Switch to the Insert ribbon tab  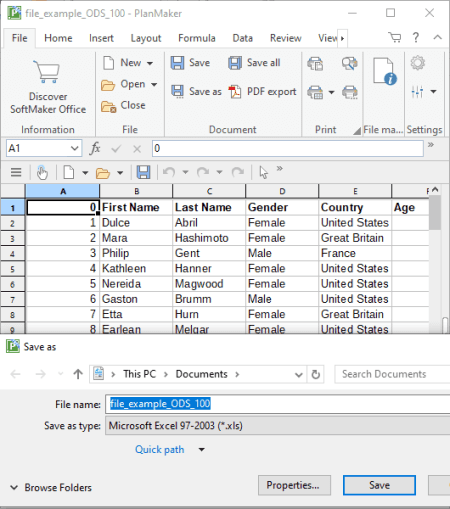(x=101, y=38)
